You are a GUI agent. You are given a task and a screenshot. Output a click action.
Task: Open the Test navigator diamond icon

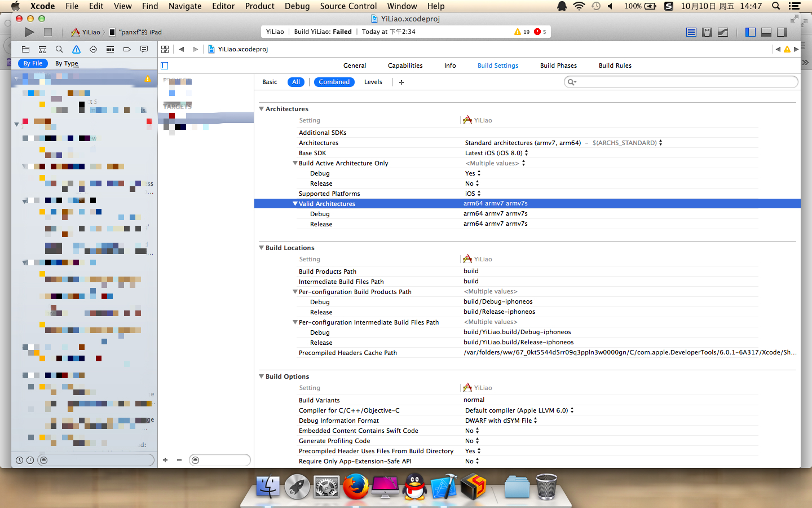(93, 49)
